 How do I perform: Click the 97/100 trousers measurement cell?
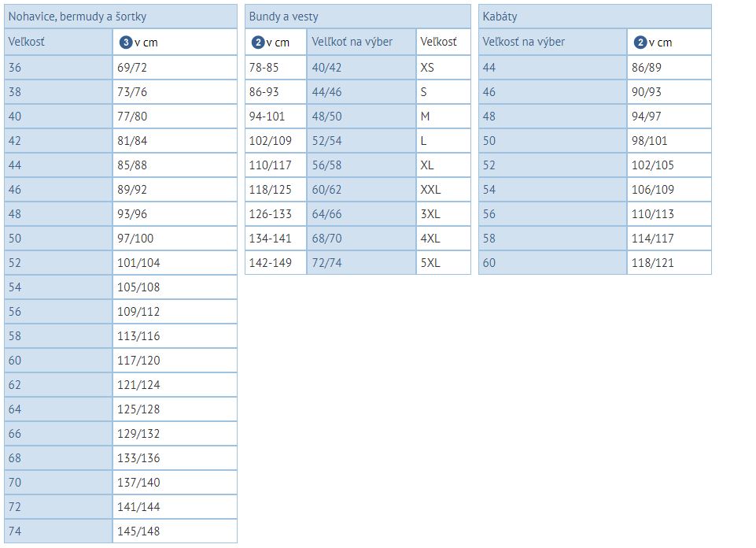(175, 239)
